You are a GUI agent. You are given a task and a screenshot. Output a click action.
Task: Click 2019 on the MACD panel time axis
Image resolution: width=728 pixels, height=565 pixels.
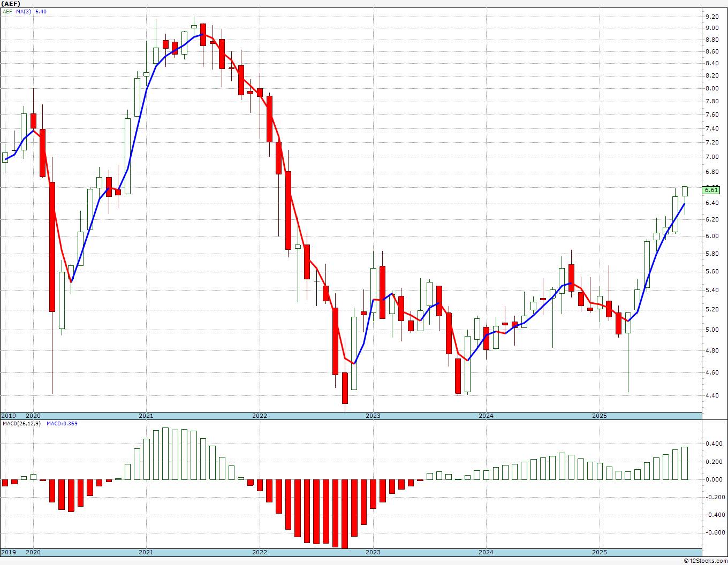[8, 552]
